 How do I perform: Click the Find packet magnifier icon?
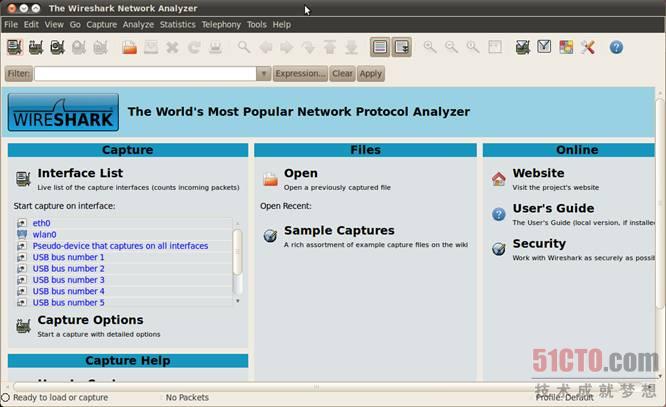[244, 47]
